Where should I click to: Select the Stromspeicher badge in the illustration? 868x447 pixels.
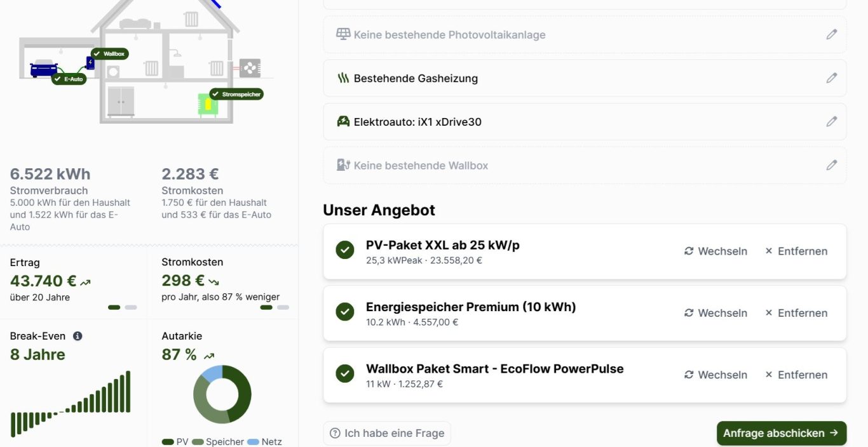click(236, 94)
